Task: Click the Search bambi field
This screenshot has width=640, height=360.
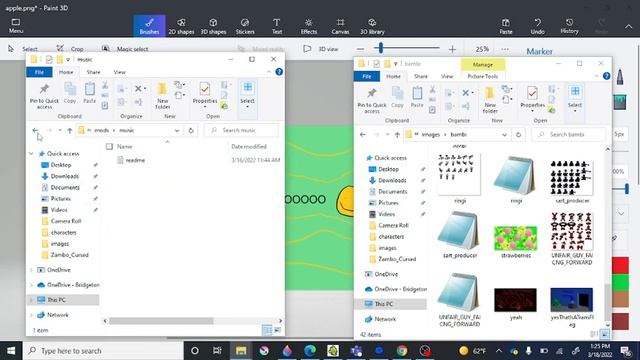Action: click(569, 134)
